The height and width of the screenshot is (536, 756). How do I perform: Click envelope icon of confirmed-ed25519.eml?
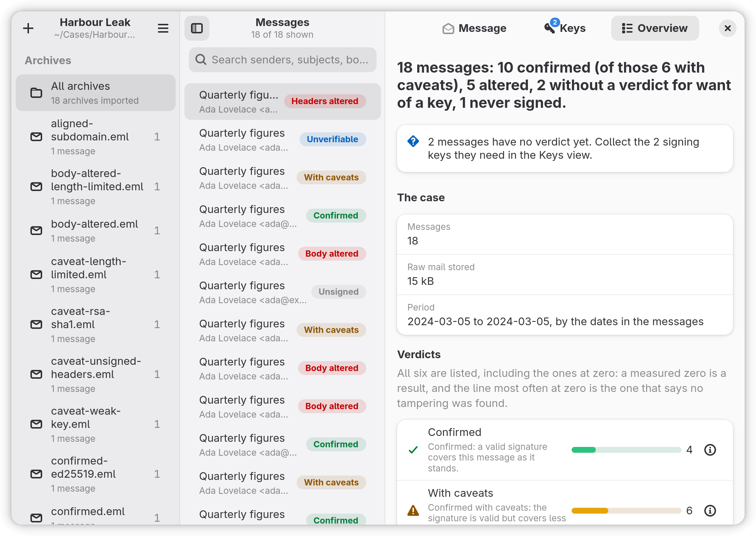pos(36,474)
